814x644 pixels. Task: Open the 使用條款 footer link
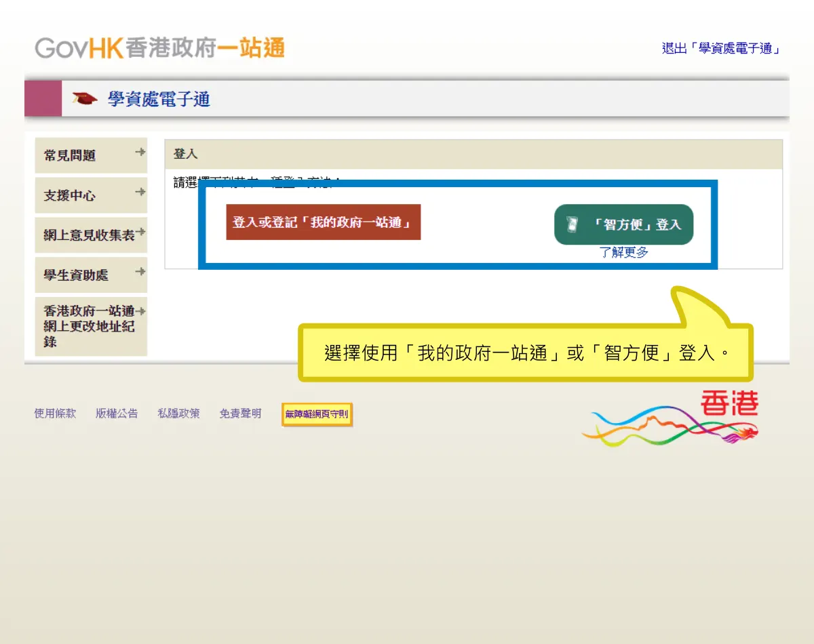(x=56, y=414)
